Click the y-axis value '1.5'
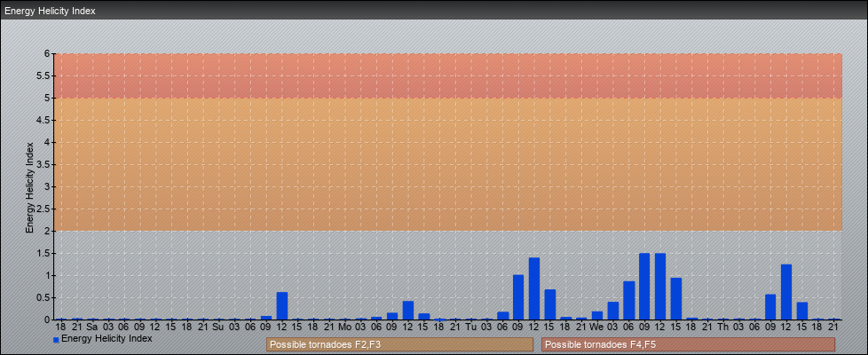 pyautogui.click(x=44, y=253)
